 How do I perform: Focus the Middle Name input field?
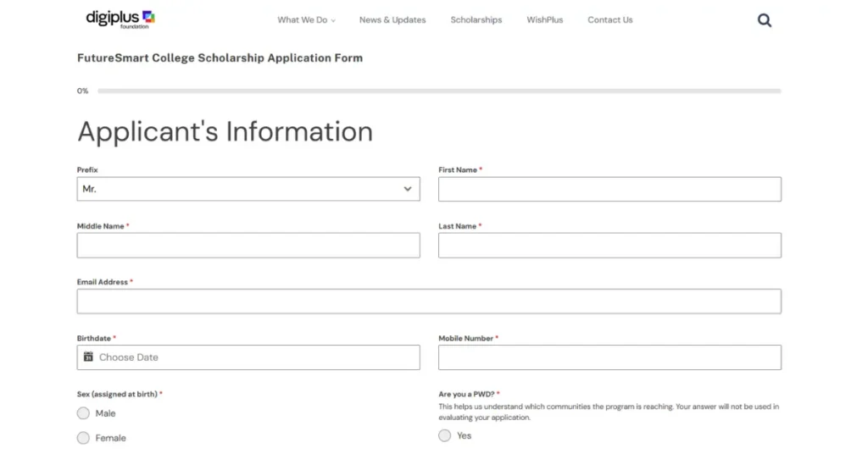coord(248,245)
